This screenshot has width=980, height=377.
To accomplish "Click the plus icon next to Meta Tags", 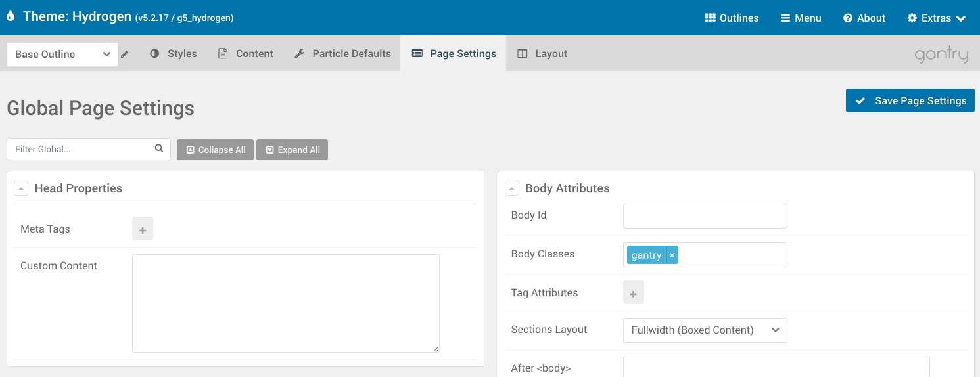I will tap(143, 229).
